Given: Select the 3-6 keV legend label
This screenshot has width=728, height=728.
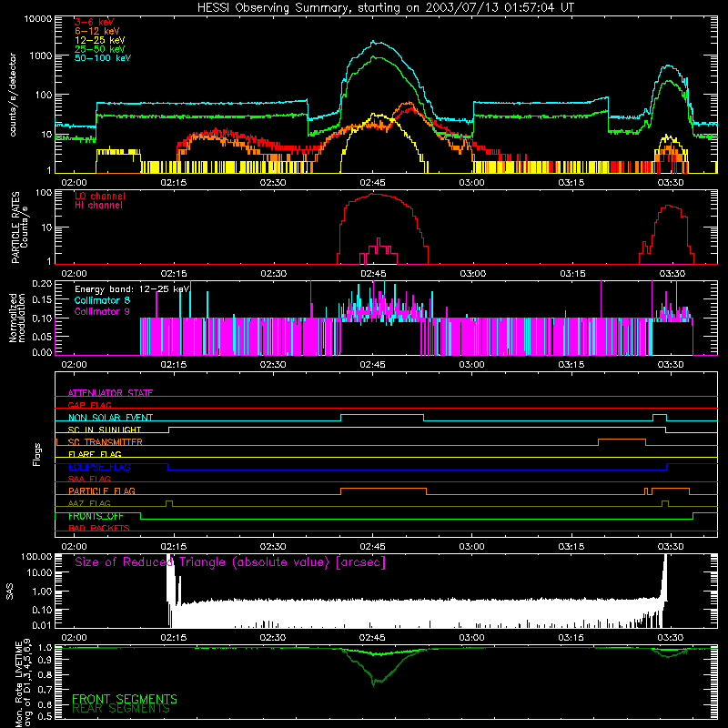Looking at the screenshot, I should click(95, 22).
